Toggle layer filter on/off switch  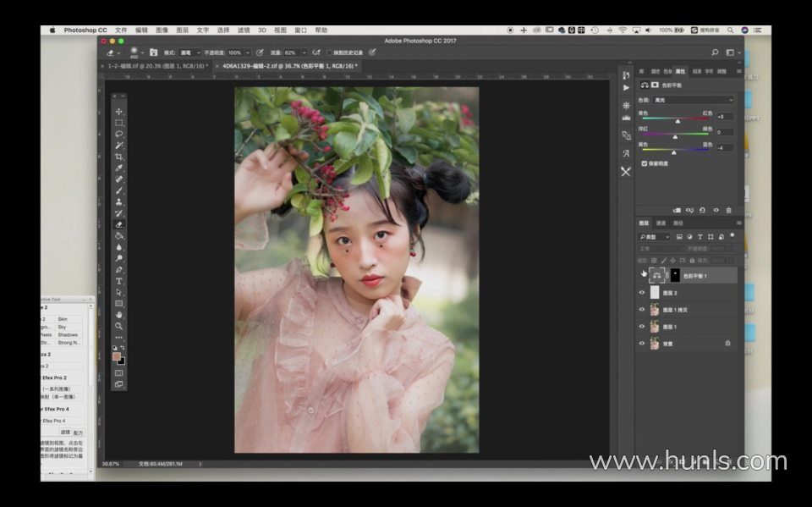(732, 236)
